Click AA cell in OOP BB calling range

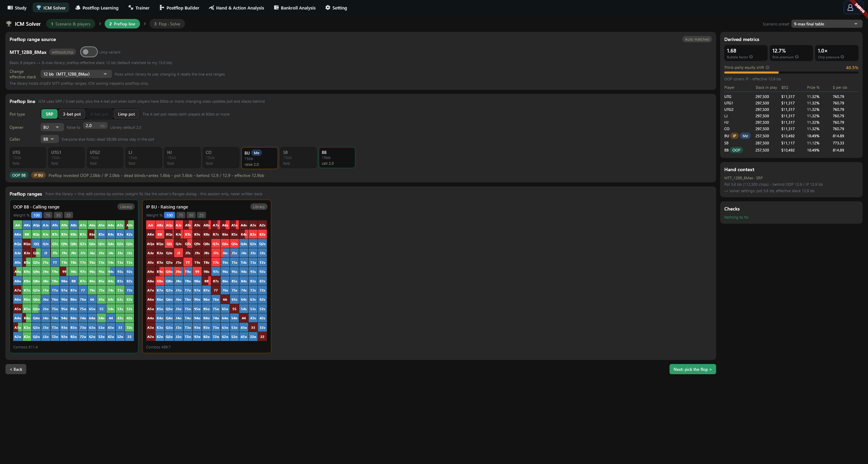pos(18,225)
